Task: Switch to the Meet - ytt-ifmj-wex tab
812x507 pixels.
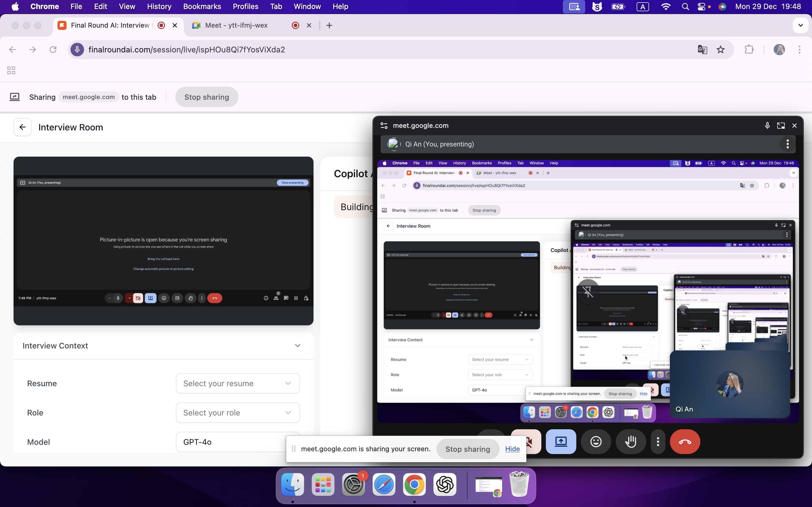Action: tap(236, 25)
